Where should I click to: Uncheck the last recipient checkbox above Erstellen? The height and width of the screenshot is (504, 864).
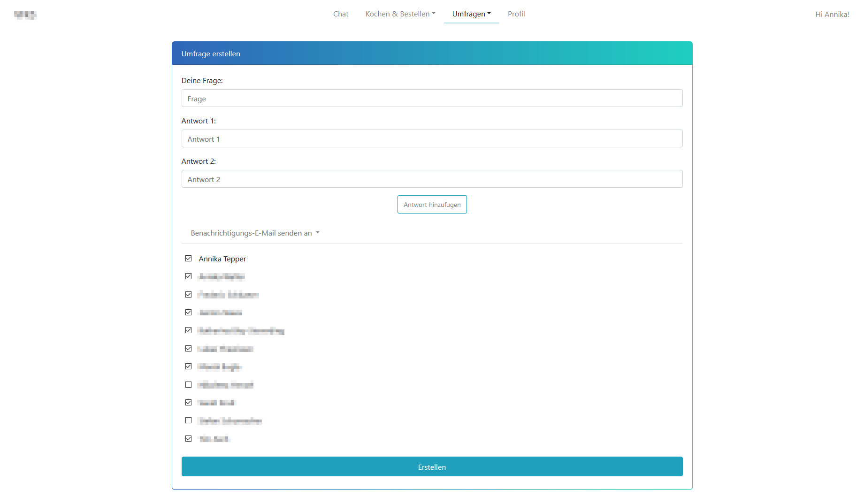(x=189, y=439)
